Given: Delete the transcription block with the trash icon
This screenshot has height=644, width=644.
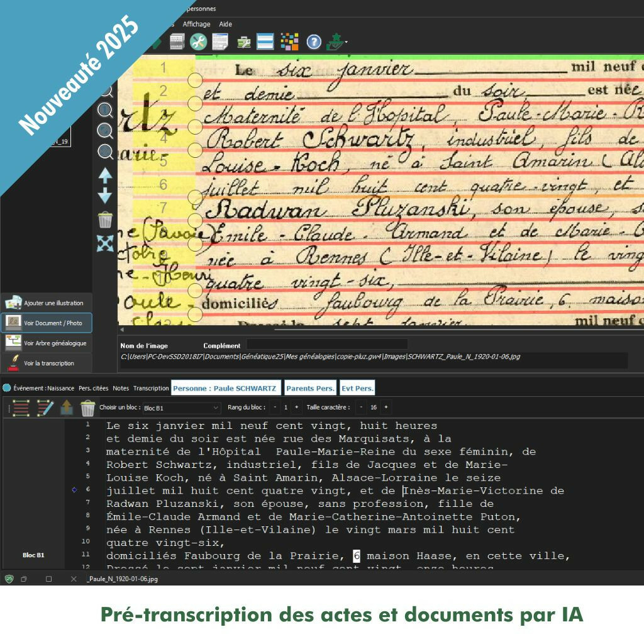Looking at the screenshot, I should (x=88, y=408).
